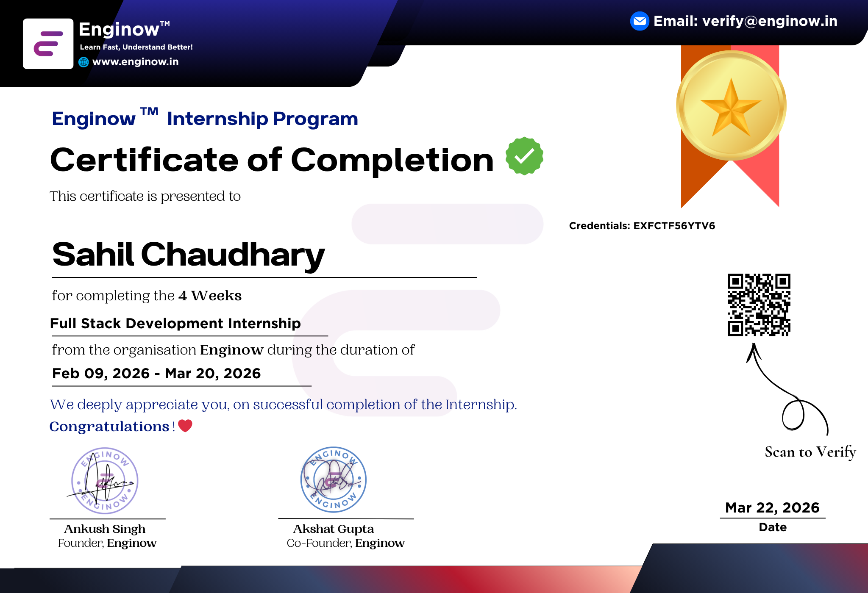Image resolution: width=868 pixels, height=593 pixels.
Task: Click the 'Certificate of Completion' title
Action: 272,160
